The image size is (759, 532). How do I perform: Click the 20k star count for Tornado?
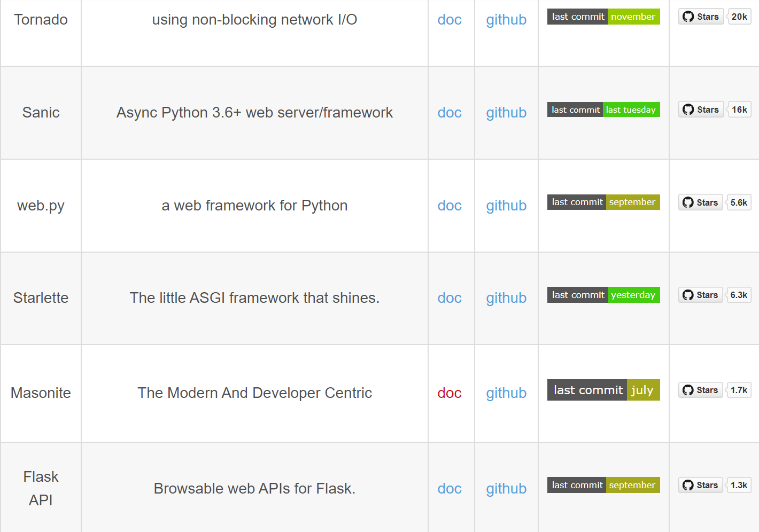tap(739, 17)
